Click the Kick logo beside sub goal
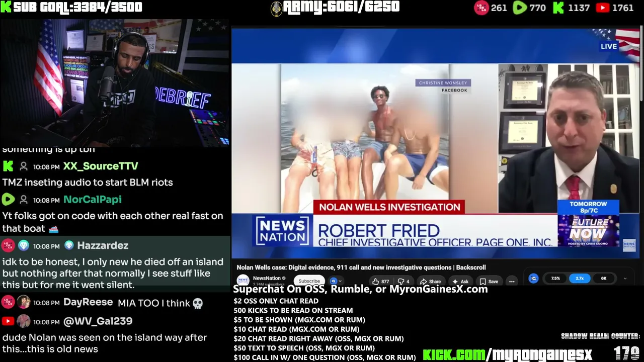This screenshot has height=362, width=644. [x=6, y=7]
